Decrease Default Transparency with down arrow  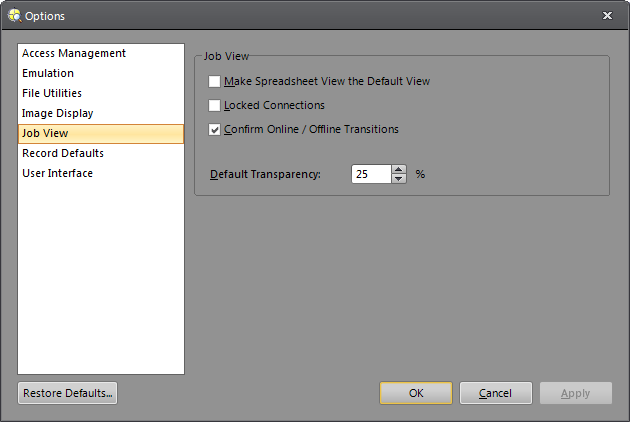pyautogui.click(x=399, y=179)
